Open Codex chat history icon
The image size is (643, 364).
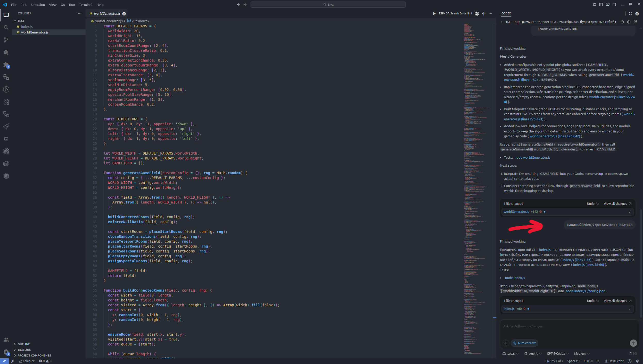click(x=622, y=22)
